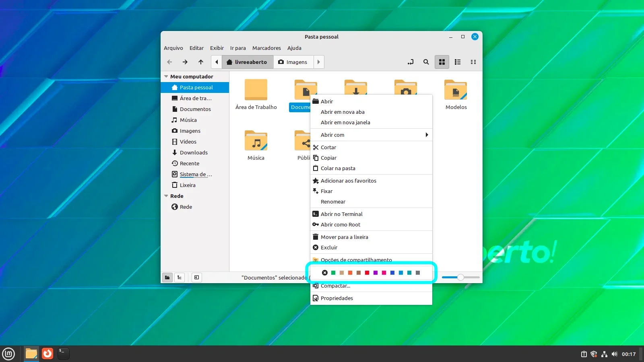This screenshot has height=362, width=644.
Task: Expand the Abrir com submenu
Action: [x=371, y=135]
